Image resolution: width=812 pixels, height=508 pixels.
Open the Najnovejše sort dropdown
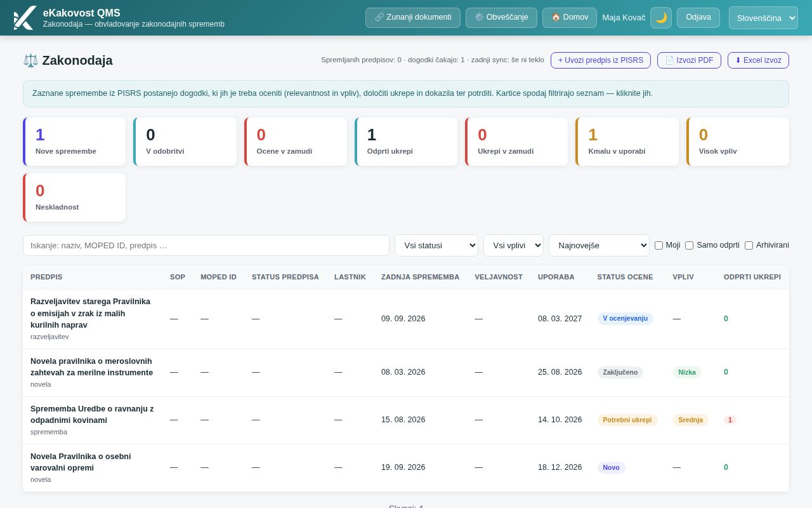tap(599, 246)
